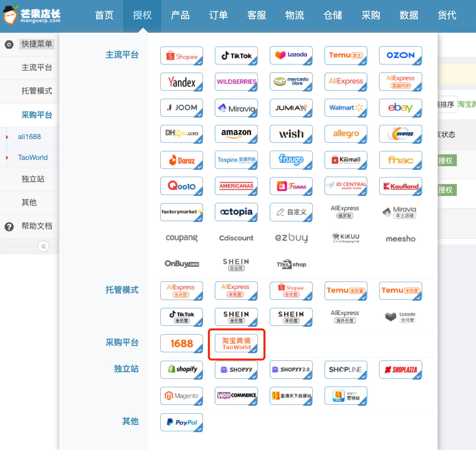Select the KiKUU platform entry
The height and width of the screenshot is (450, 476).
[x=346, y=238]
